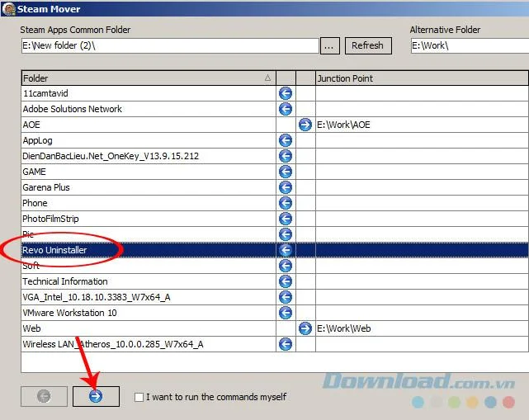This screenshot has height=420, width=529.
Task: Select the Technical Information folder
Action: tap(148, 281)
